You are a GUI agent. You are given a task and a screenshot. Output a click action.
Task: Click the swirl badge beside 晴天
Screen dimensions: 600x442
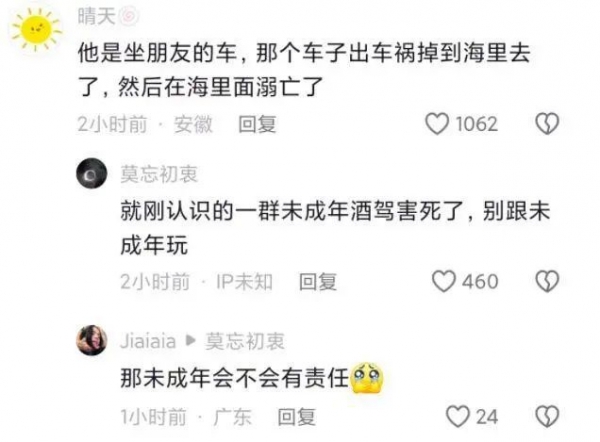tap(129, 17)
